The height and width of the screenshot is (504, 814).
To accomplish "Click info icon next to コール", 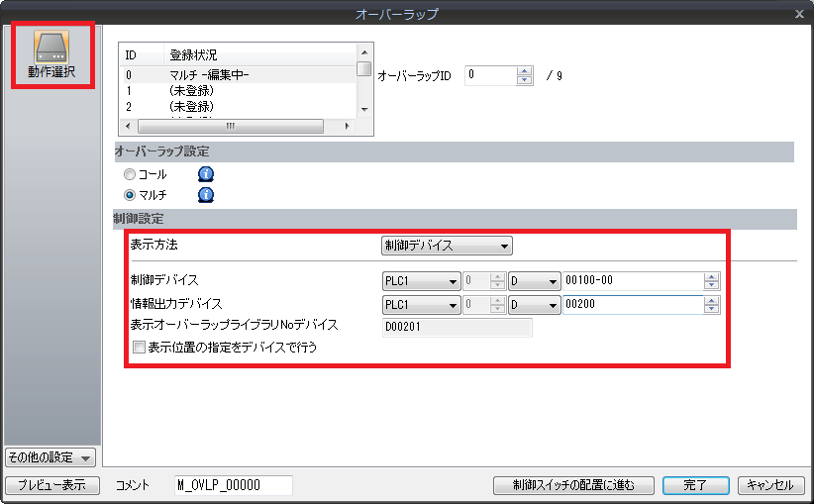I will tap(206, 174).
